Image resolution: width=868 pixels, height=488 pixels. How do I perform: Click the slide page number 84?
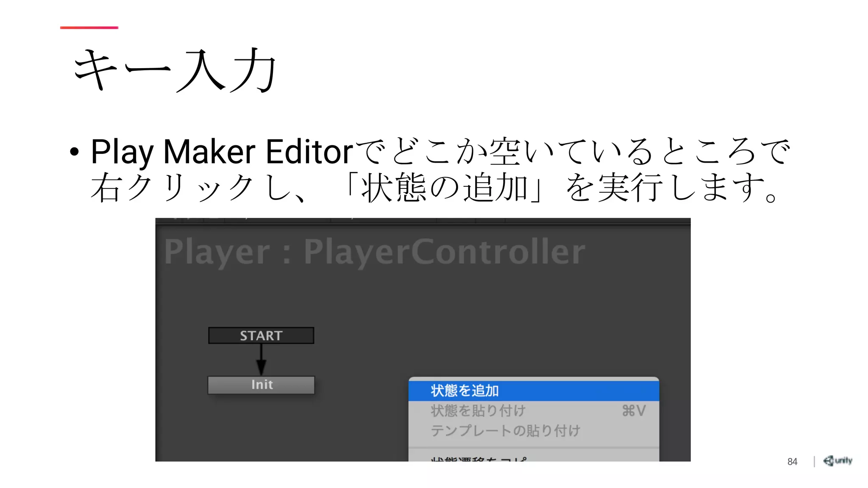[x=792, y=461]
